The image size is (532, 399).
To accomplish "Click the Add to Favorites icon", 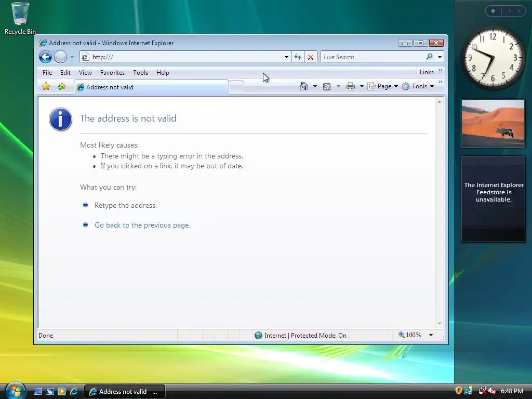I will click(x=61, y=87).
